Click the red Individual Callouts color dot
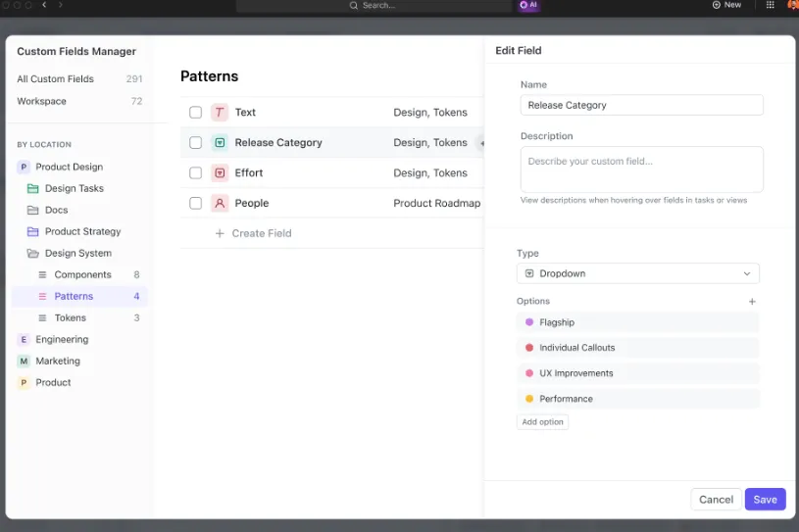The height and width of the screenshot is (532, 799). (x=529, y=348)
